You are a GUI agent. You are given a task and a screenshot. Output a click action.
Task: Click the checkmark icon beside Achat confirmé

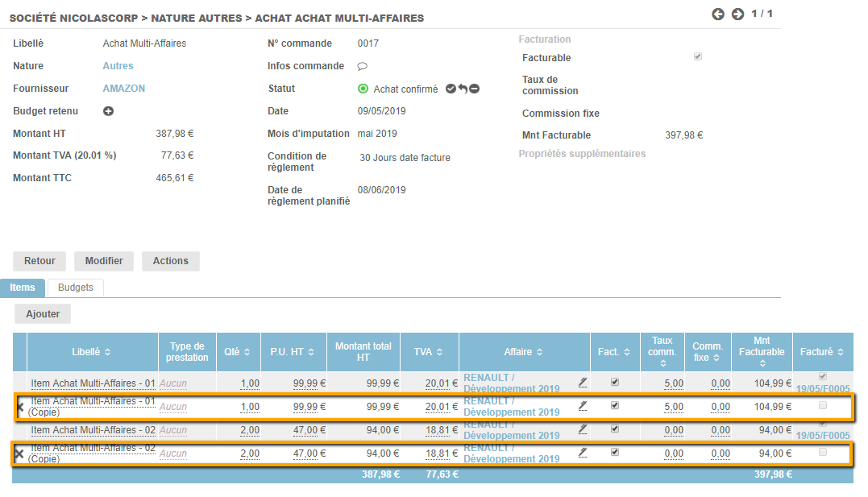click(451, 89)
